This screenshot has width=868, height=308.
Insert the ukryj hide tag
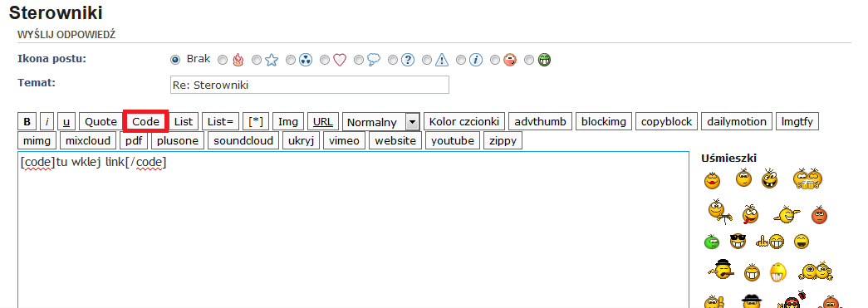(x=302, y=140)
